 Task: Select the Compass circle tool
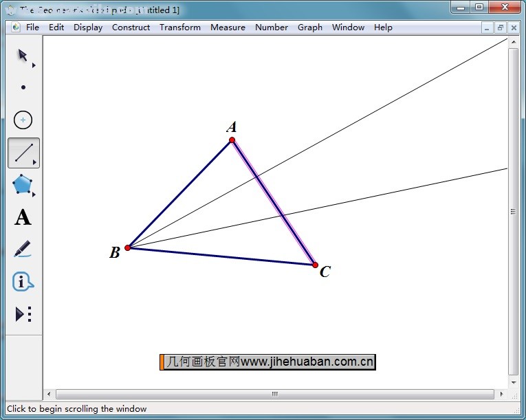23,120
